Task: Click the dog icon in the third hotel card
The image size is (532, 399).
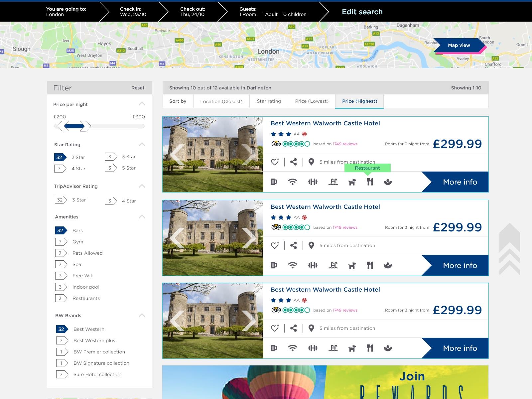Action: pyautogui.click(x=352, y=348)
